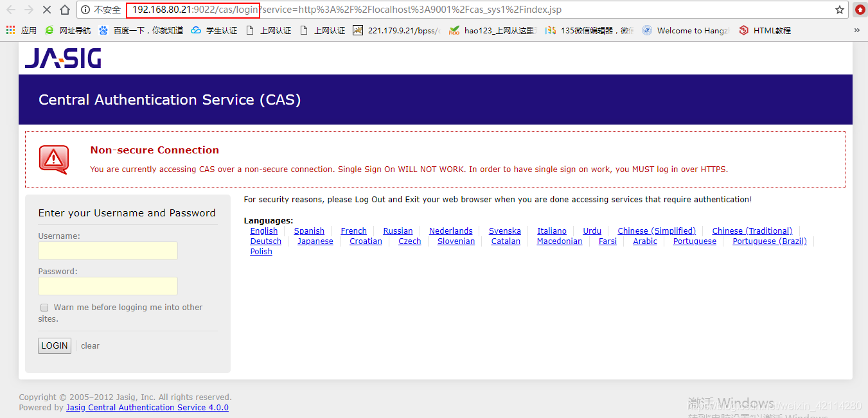Open the Apps grid bookmark icon

[10, 30]
